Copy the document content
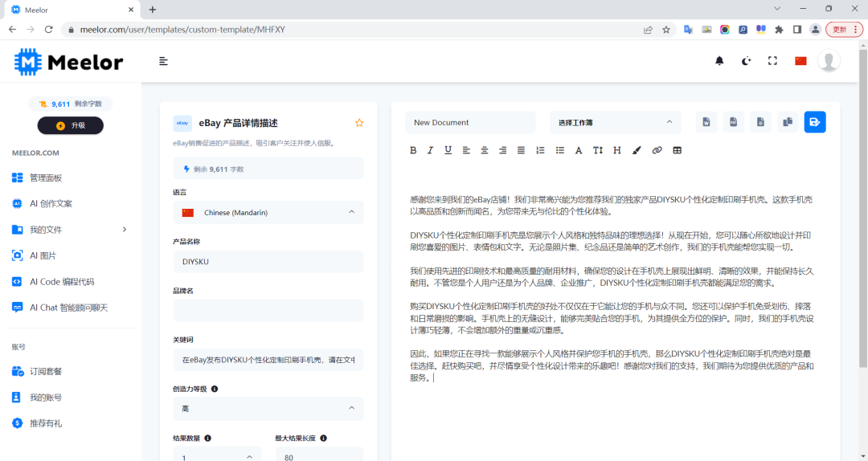Screen dimensions: 868x461 tap(788, 122)
